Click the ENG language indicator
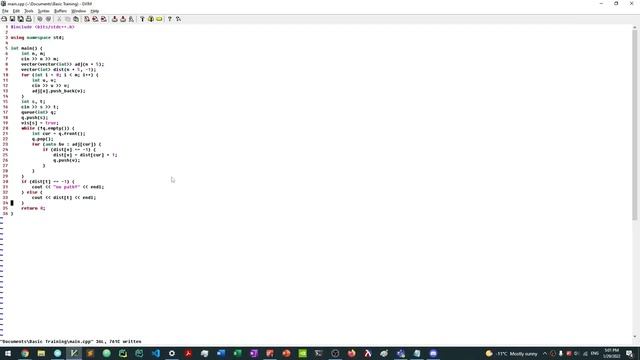The height and width of the screenshot is (360, 640). 595,353
